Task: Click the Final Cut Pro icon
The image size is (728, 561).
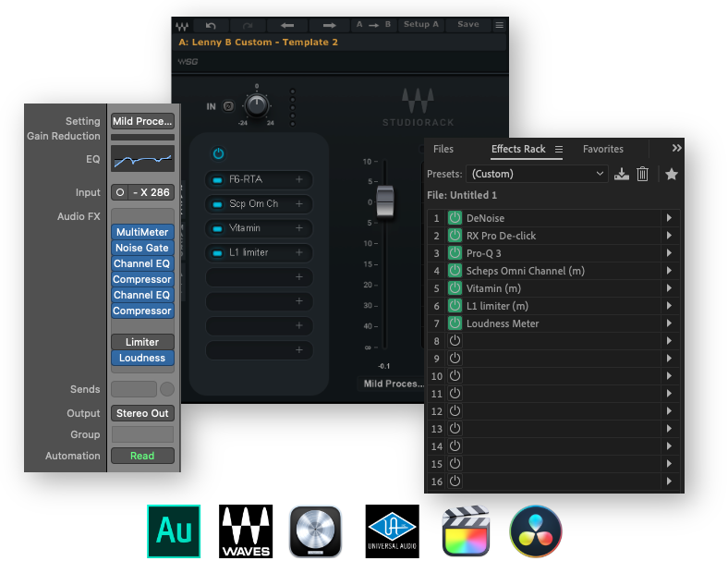Action: click(466, 531)
